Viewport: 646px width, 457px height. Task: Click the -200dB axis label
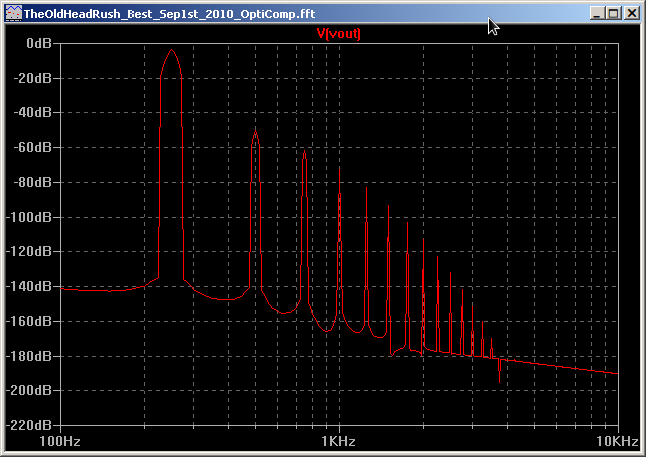(29, 390)
